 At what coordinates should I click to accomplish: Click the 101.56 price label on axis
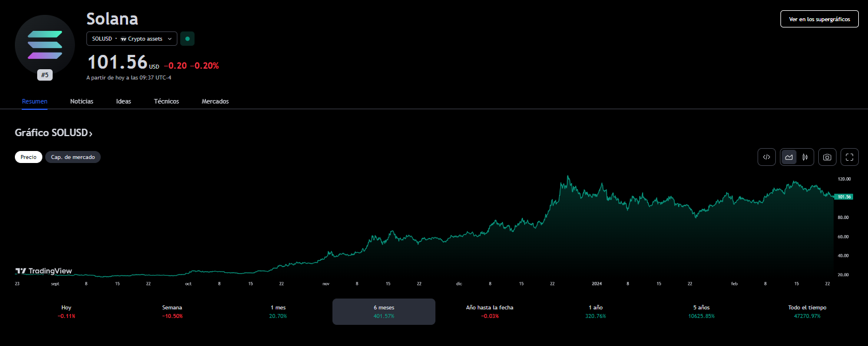pyautogui.click(x=844, y=197)
